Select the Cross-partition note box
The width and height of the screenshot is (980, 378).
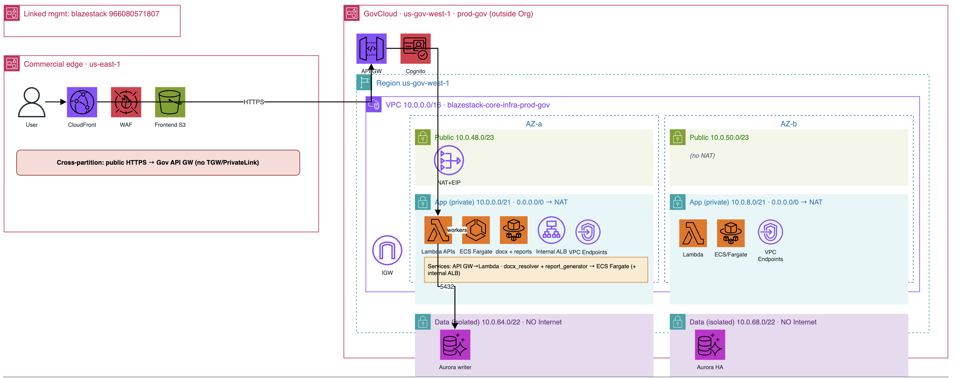tap(158, 162)
